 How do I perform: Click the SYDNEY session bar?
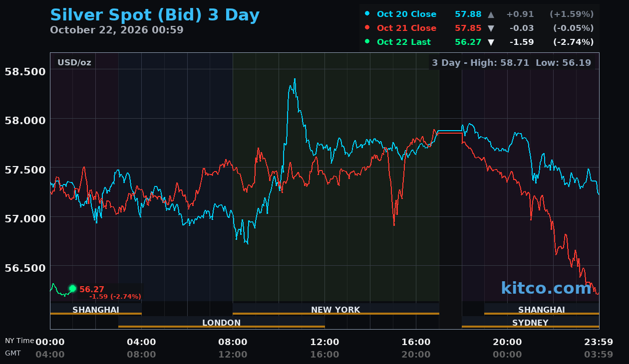[530, 323]
